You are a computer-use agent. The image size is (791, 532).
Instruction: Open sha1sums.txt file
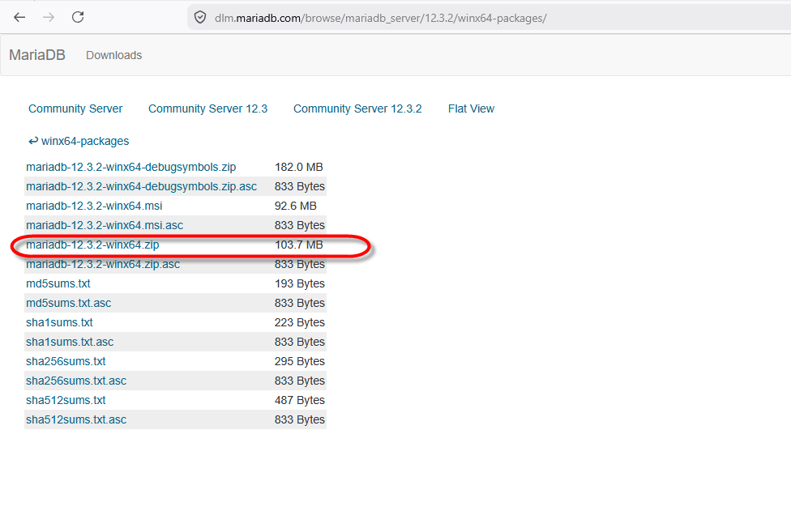[59, 322]
